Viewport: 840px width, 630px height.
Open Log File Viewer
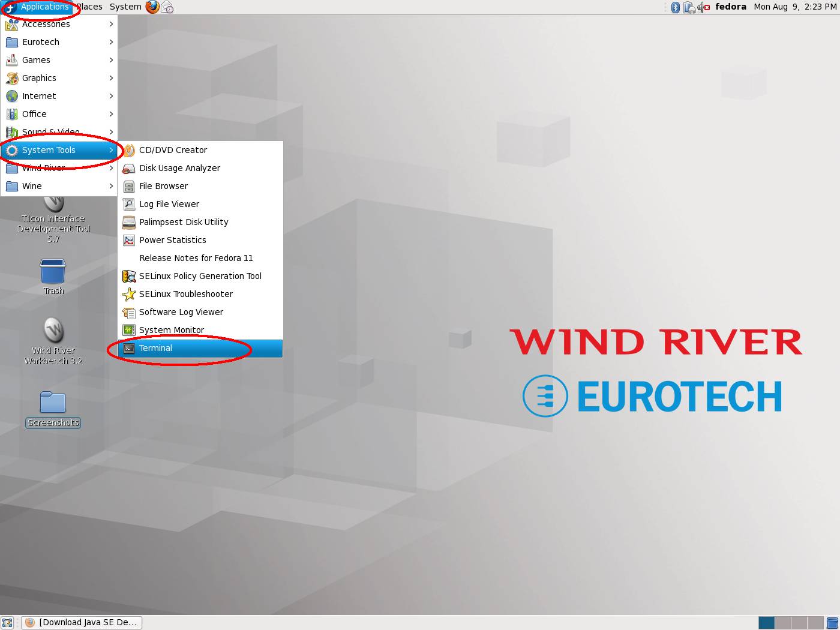click(200, 204)
